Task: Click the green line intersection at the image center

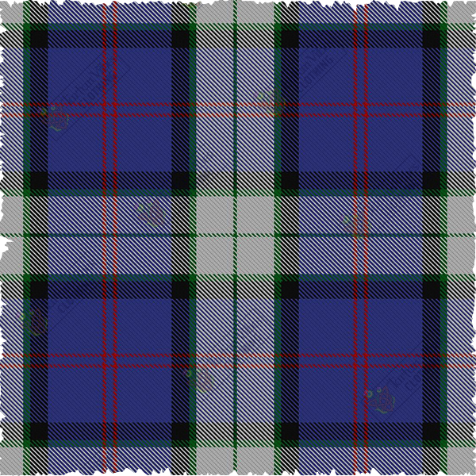Action: coord(236,236)
